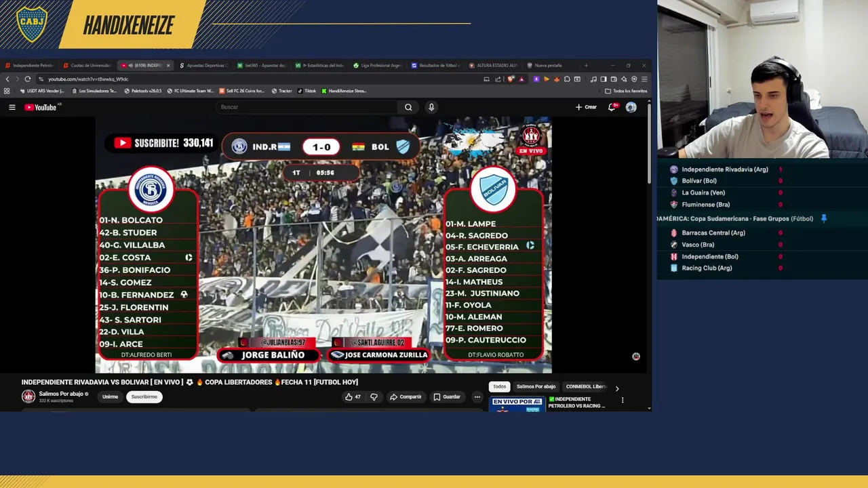Expand the Todos los favoritos folder
The height and width of the screenshot is (488, 868).
pos(626,91)
